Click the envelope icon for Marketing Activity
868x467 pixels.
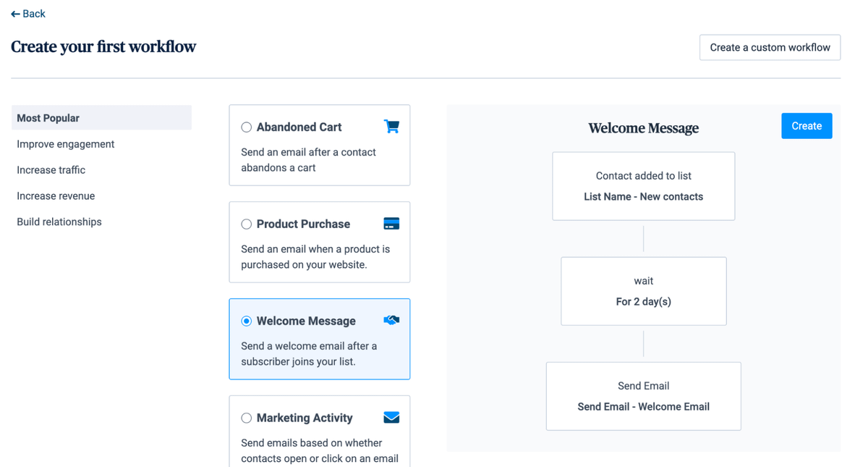coord(391,417)
